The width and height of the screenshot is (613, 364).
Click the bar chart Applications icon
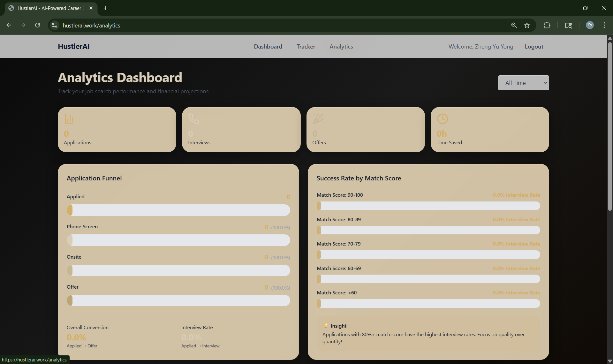(69, 119)
